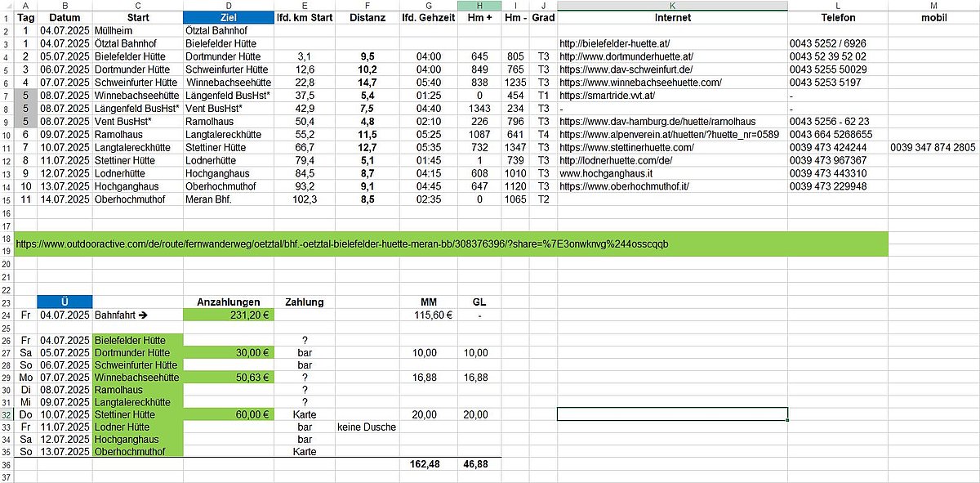980x483 pixels.
Task: Select the 231,20 € green cell
Action: point(228,314)
